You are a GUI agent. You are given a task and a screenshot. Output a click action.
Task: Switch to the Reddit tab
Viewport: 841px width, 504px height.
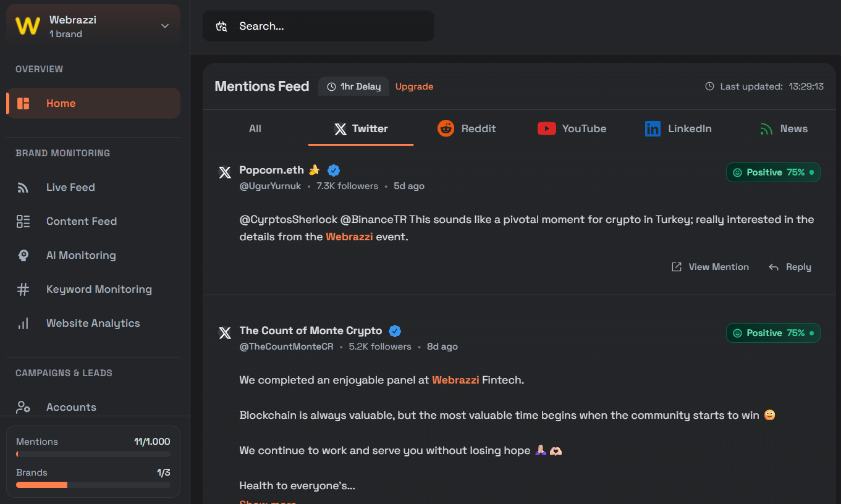[x=467, y=128]
